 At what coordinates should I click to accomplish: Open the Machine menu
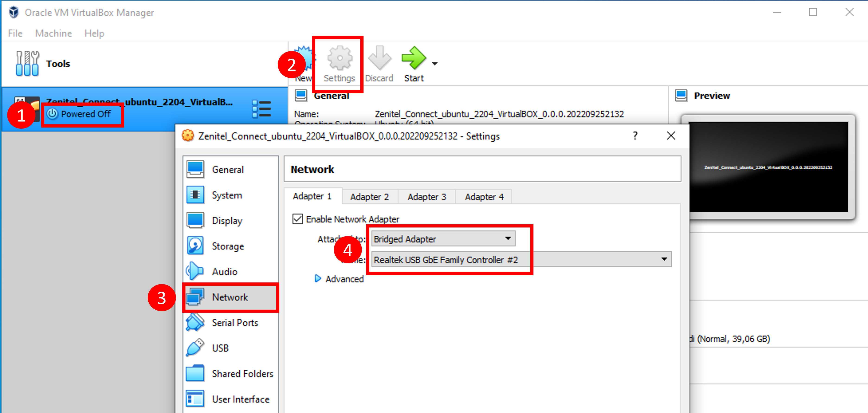click(53, 33)
